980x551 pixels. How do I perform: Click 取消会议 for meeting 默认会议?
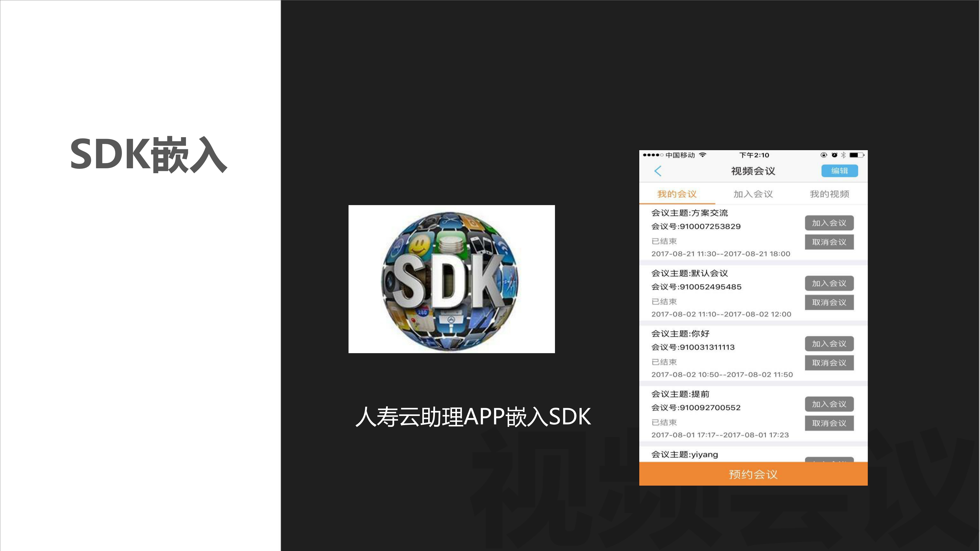pos(829,302)
